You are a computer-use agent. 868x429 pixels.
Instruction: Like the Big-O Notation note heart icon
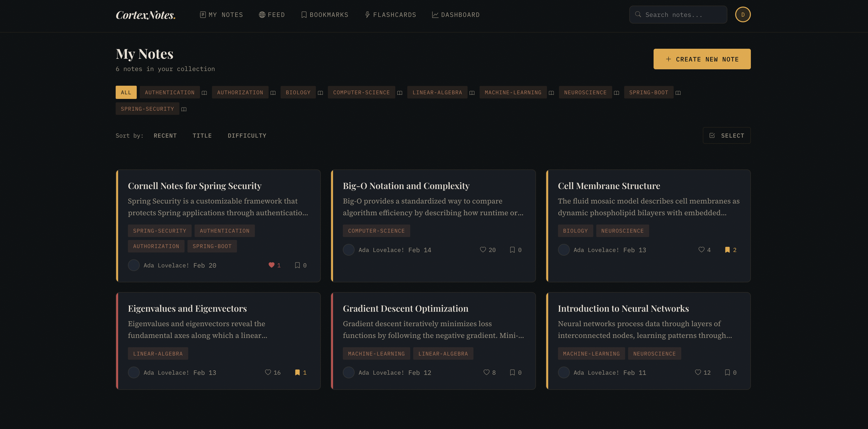pos(483,250)
